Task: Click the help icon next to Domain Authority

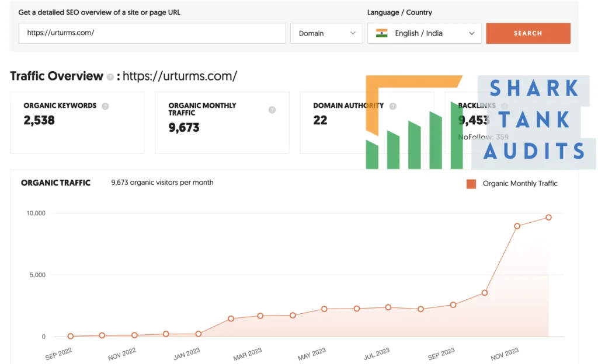Action: point(392,106)
